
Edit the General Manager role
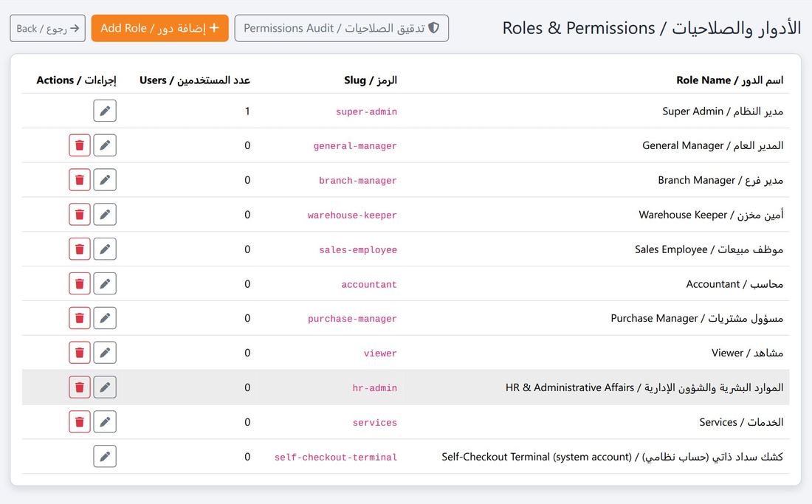[x=105, y=145]
